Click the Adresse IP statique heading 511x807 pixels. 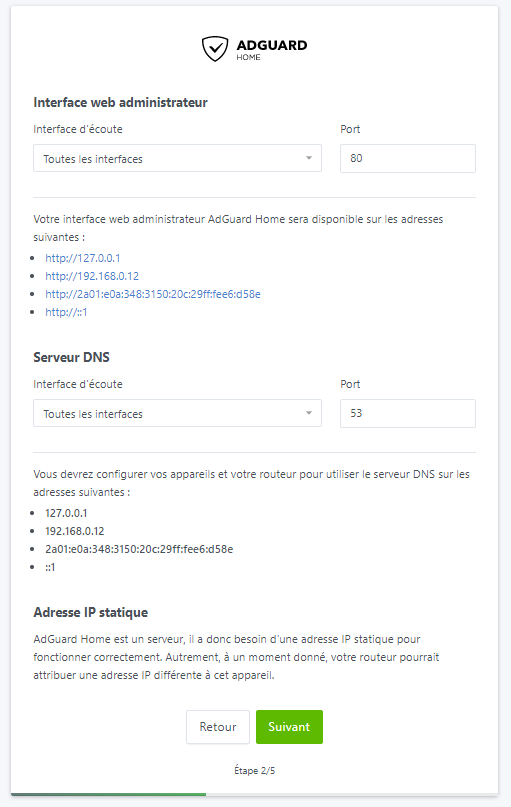coord(91,612)
